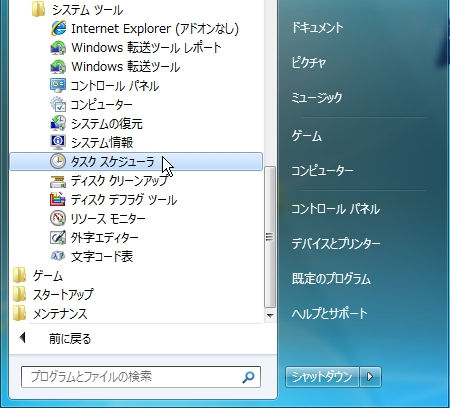Click the システム情報 icon
Screen dimensions: 450x408
[x=58, y=143]
